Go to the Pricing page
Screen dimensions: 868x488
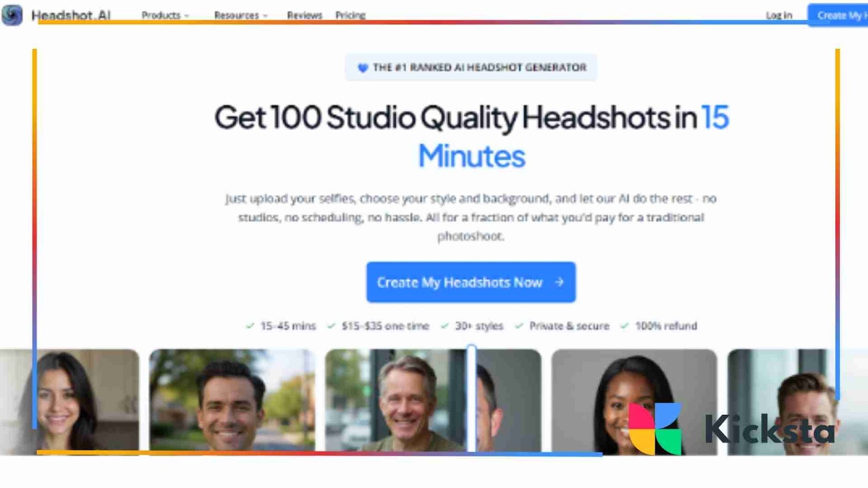350,15
